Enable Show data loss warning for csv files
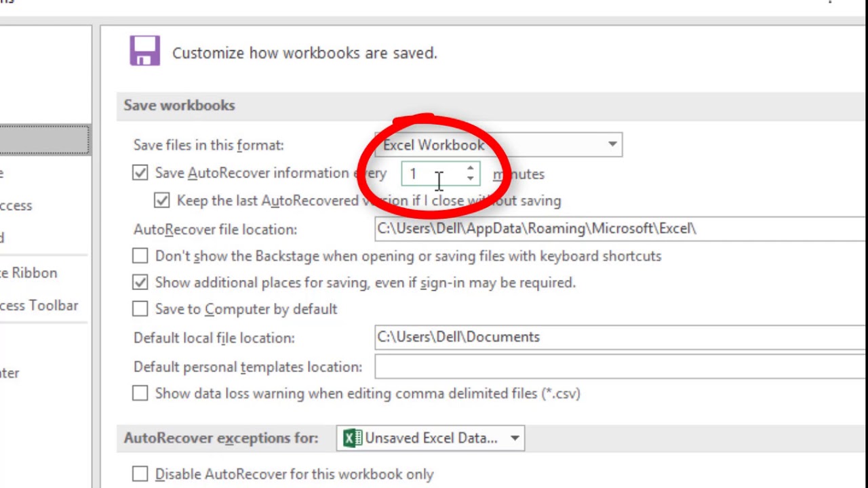Image resolution: width=868 pixels, height=488 pixels. pyautogui.click(x=140, y=393)
